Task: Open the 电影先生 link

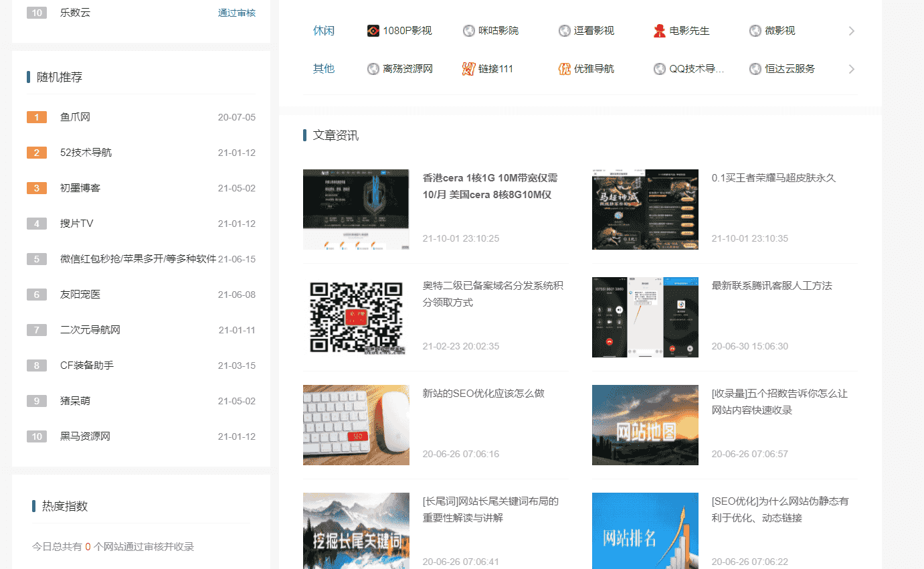Action: point(690,31)
